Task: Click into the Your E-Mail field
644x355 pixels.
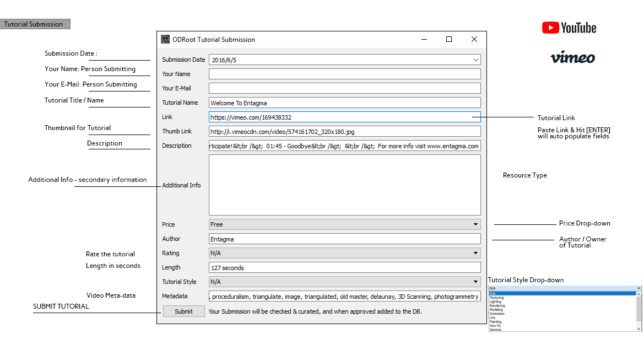Action: click(344, 88)
